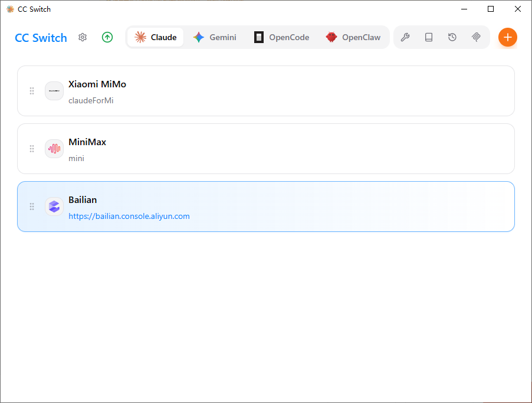The height and width of the screenshot is (403, 532).
Task: Grab the drag handle of MiniMax
Action: pos(32,149)
